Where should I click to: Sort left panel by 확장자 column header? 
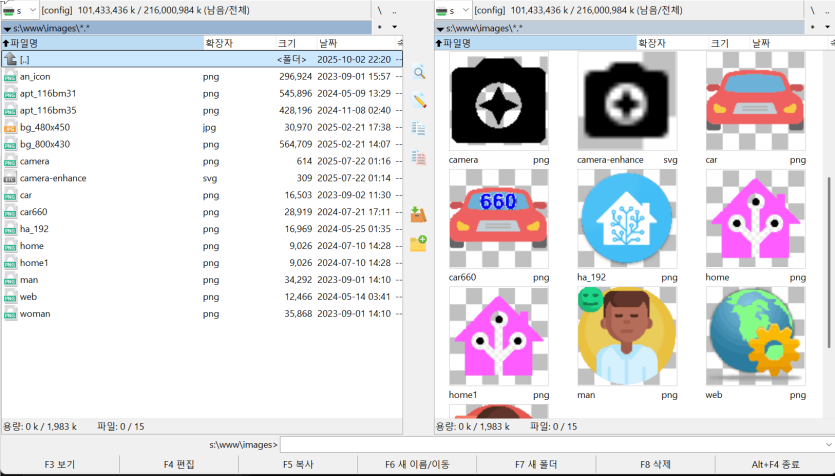(240, 43)
